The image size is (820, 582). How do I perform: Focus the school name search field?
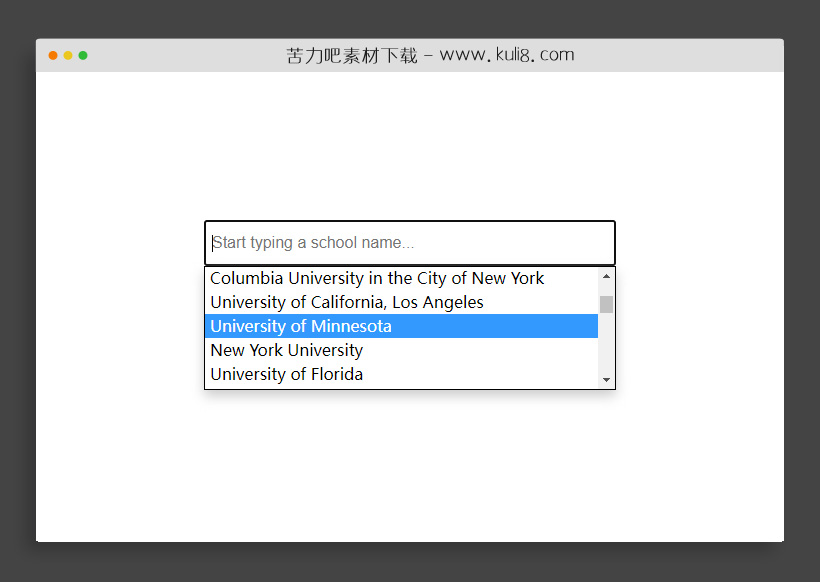pyautogui.click(x=409, y=243)
